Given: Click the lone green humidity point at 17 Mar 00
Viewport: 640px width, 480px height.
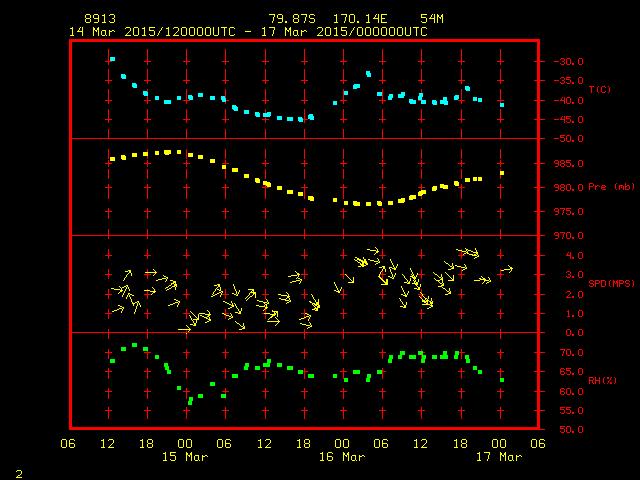Looking at the screenshot, I should coord(502,380).
